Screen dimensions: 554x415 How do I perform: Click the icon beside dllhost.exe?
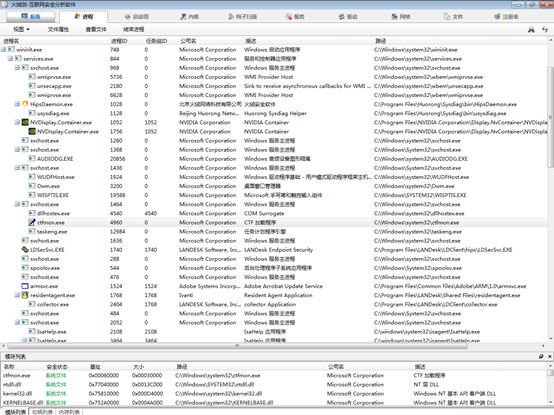[32, 213]
